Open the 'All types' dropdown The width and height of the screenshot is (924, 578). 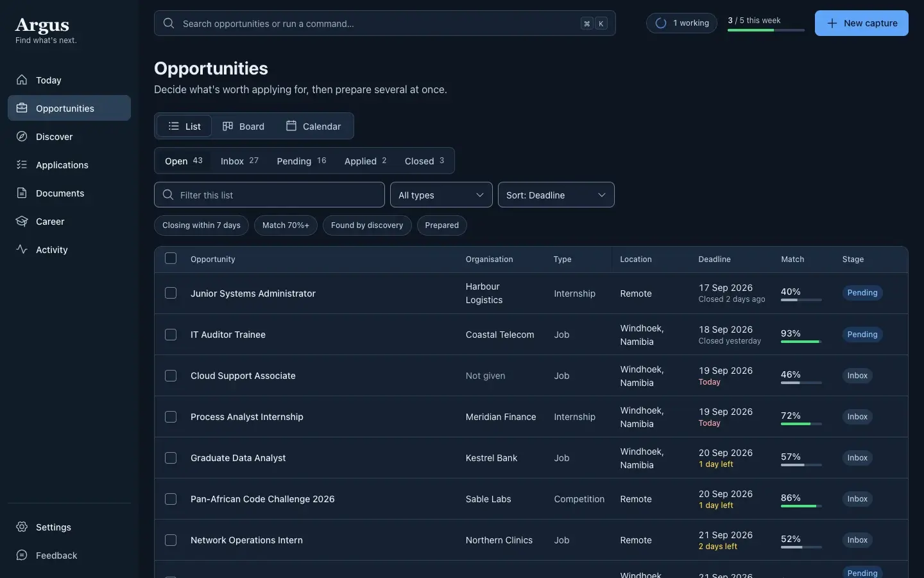point(441,195)
